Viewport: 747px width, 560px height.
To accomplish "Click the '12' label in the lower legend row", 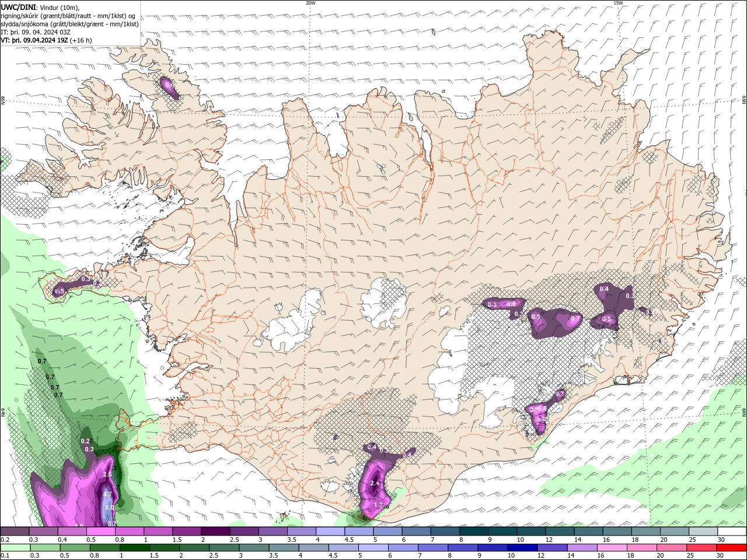I will pos(542,556).
